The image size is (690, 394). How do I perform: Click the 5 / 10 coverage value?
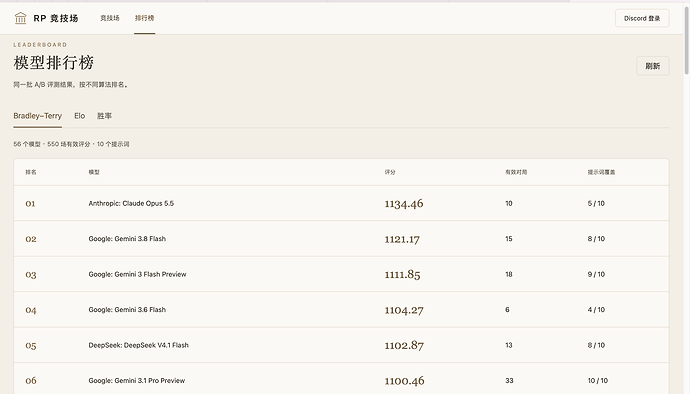point(596,203)
